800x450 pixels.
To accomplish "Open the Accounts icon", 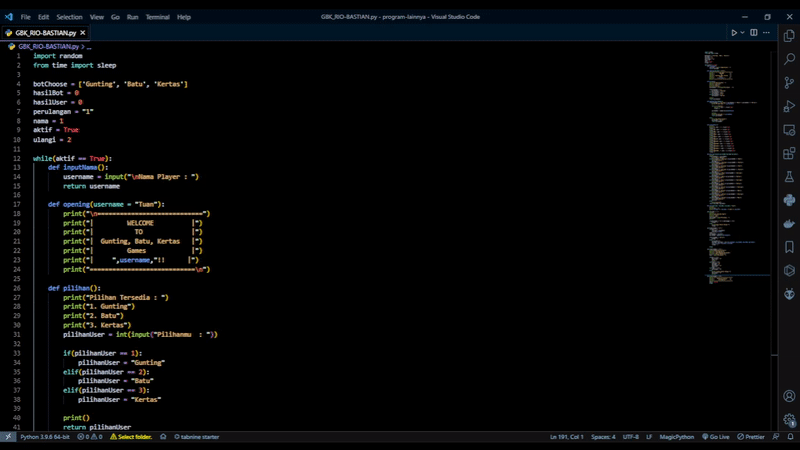I will 789,396.
